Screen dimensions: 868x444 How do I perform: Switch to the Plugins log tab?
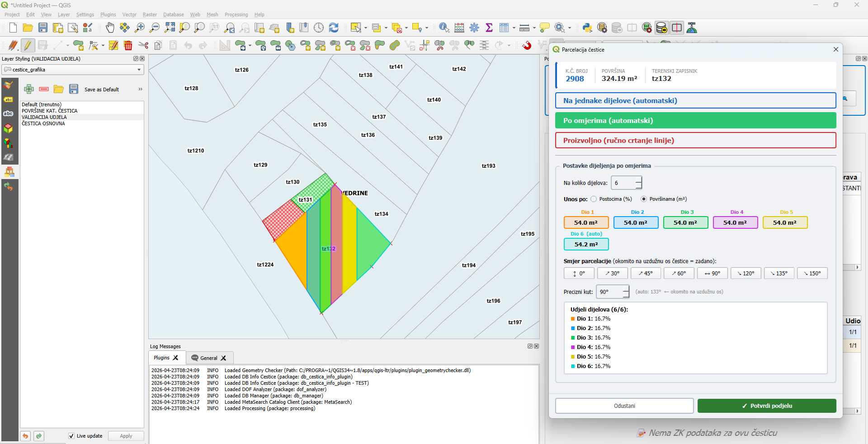point(166,358)
